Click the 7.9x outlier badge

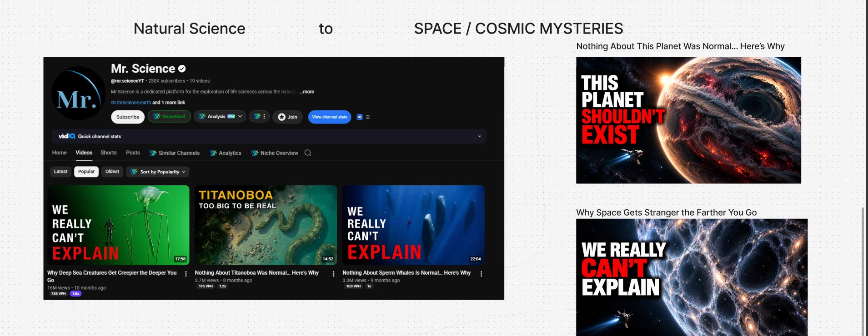pyautogui.click(x=76, y=294)
